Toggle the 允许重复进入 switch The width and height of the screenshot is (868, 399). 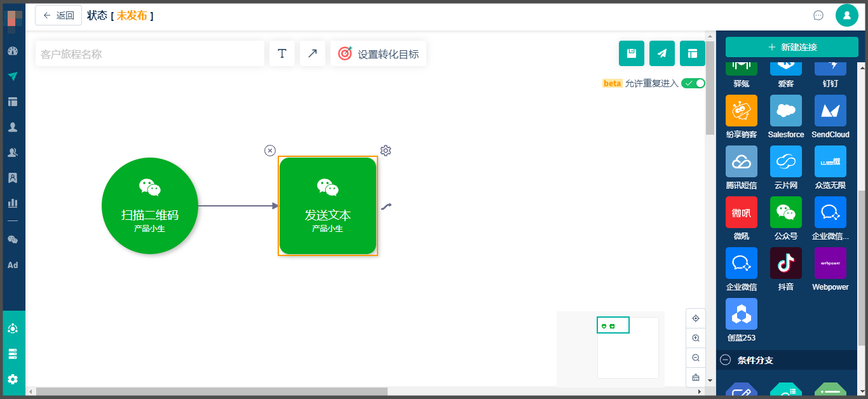pyautogui.click(x=693, y=83)
